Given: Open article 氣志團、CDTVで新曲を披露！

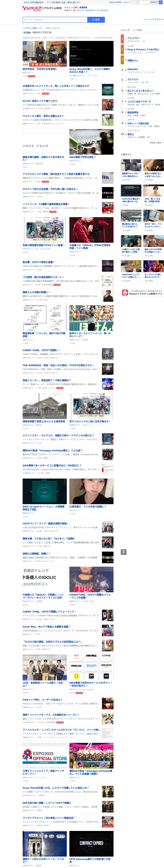Looking at the screenshot, I should click(x=39, y=262).
